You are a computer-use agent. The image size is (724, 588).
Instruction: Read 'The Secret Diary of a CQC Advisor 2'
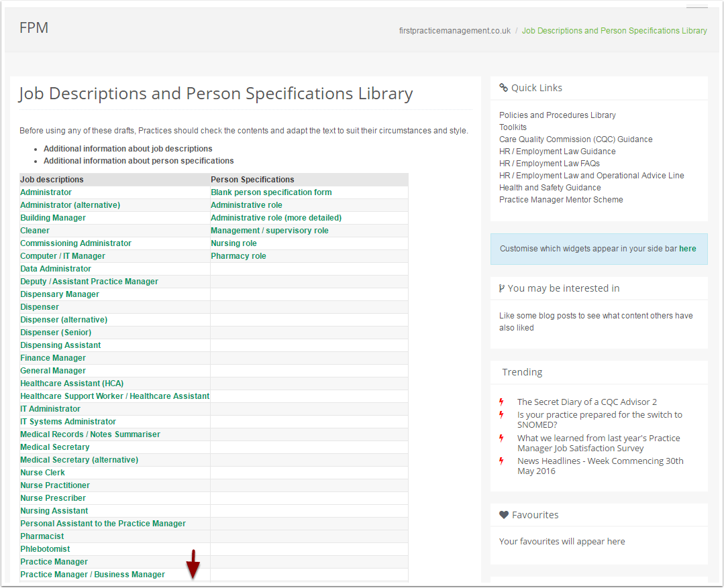pos(586,402)
